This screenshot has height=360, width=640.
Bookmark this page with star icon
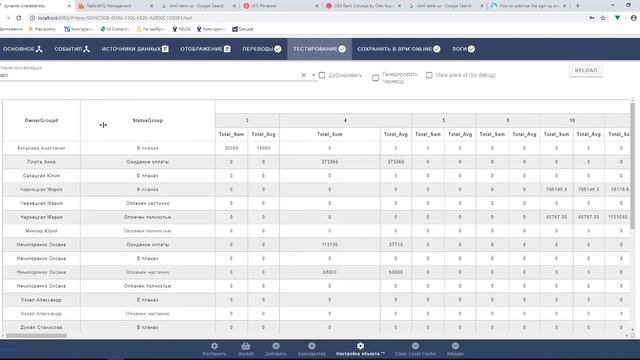603,18
